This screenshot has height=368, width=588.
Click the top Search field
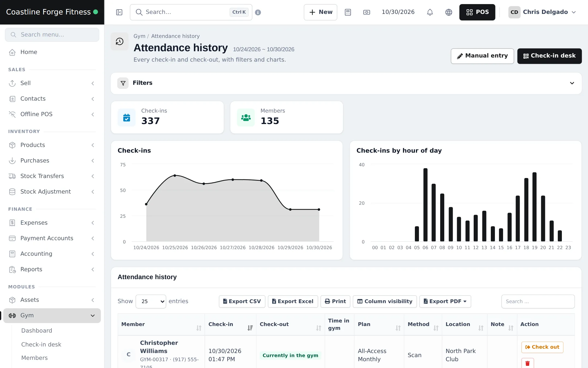[191, 12]
